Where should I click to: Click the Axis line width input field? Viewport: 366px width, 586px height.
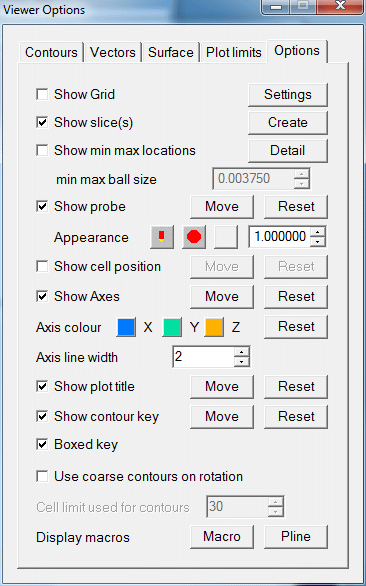(x=204, y=357)
